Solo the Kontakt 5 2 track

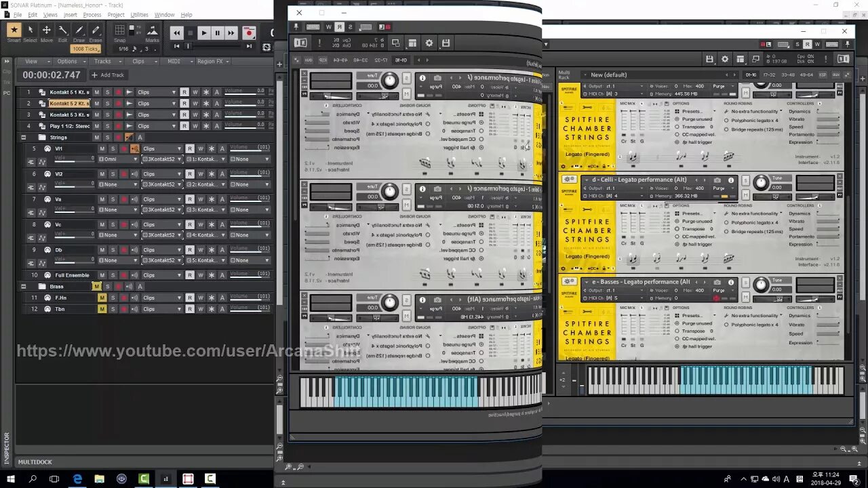coord(107,104)
